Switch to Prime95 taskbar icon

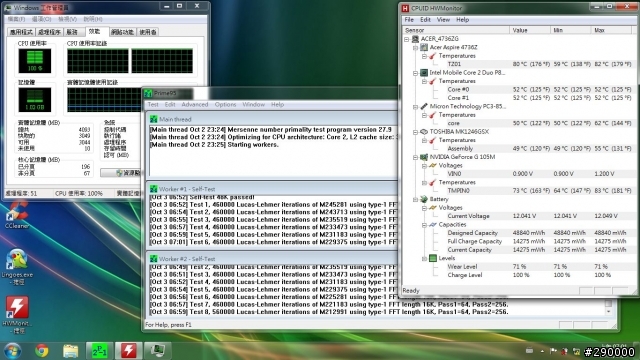click(x=99, y=351)
